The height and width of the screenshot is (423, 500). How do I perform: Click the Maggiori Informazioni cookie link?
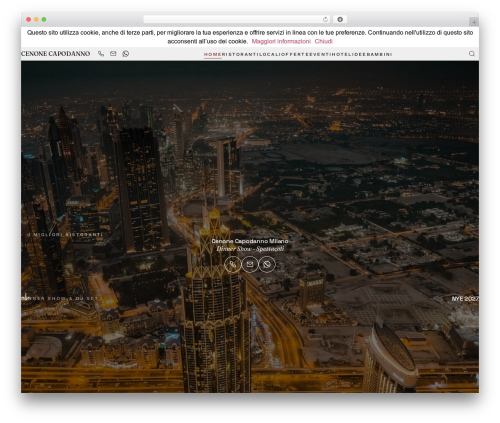[x=281, y=41]
